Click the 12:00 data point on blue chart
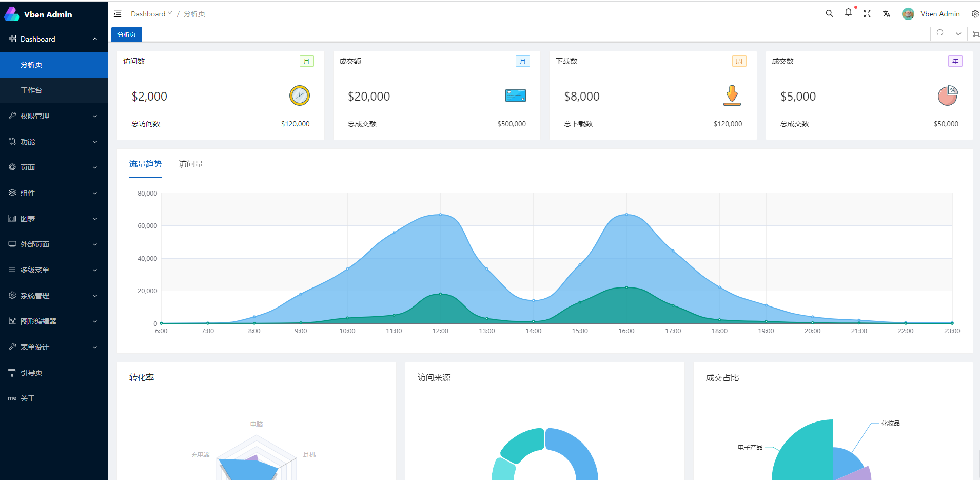The image size is (980, 480). click(x=440, y=215)
